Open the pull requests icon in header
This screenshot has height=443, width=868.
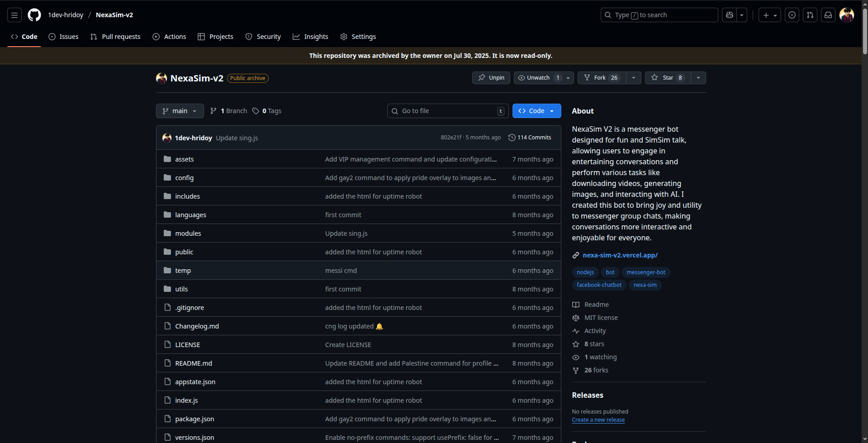click(810, 15)
